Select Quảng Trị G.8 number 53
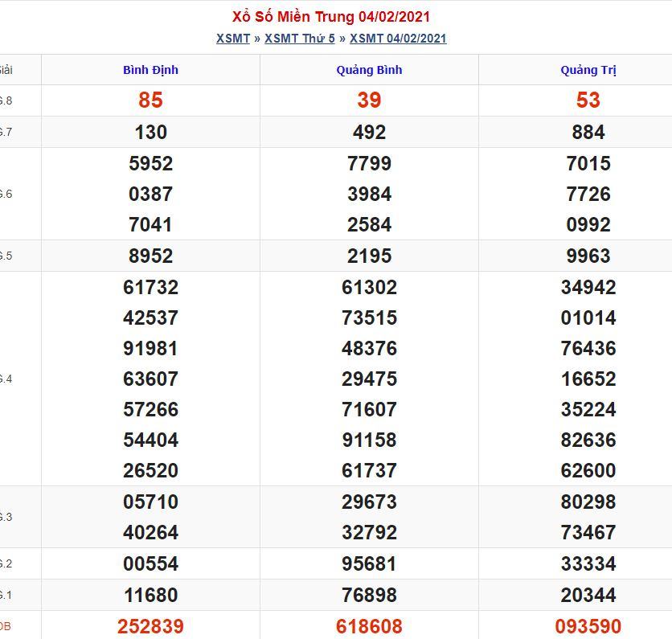This screenshot has width=672, height=639. [588, 100]
